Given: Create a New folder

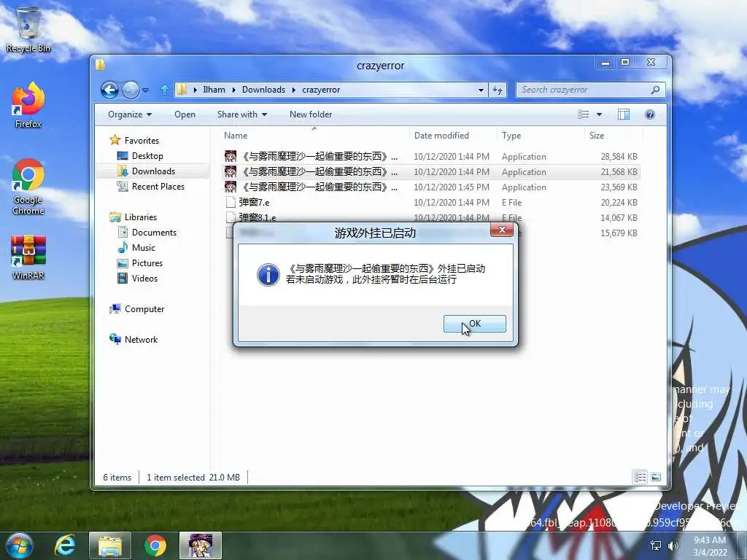Looking at the screenshot, I should 311,114.
